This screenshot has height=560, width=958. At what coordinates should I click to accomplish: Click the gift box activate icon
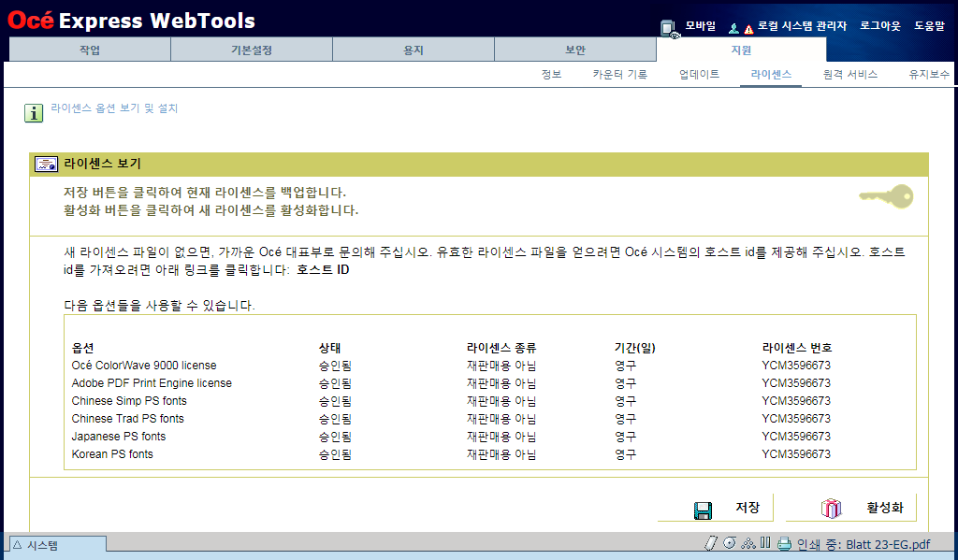coord(831,508)
